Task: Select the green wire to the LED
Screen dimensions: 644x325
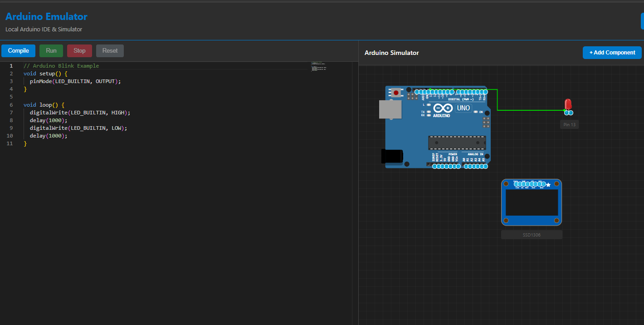Action: pos(498,100)
